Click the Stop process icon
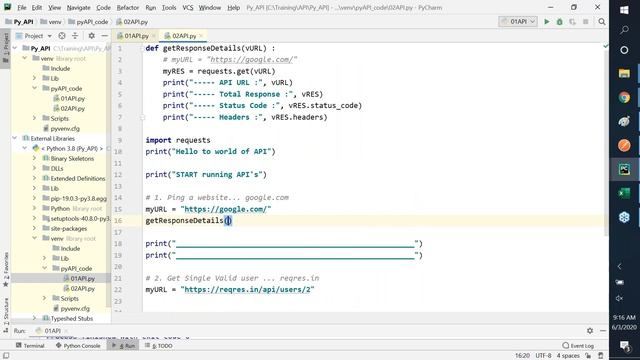Image resolution: width=640 pixels, height=360 pixels. (x=586, y=22)
